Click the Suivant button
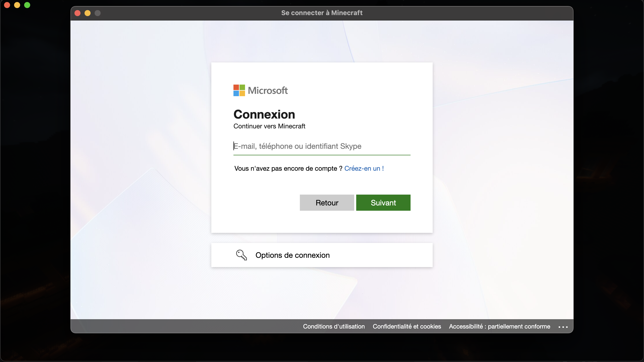The width and height of the screenshot is (644, 362). click(x=383, y=203)
